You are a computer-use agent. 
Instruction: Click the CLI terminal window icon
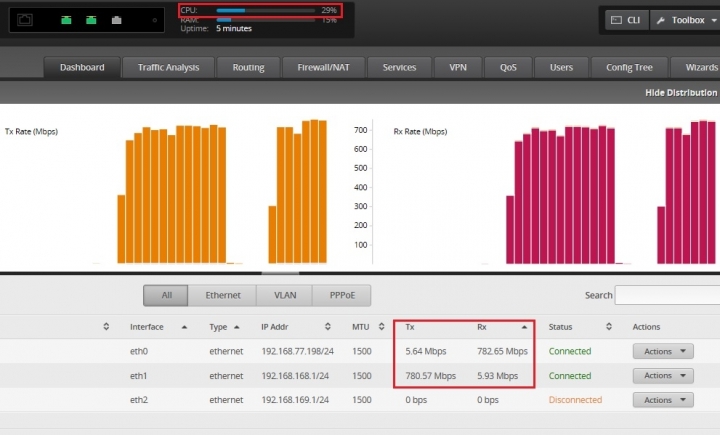pyautogui.click(x=616, y=20)
